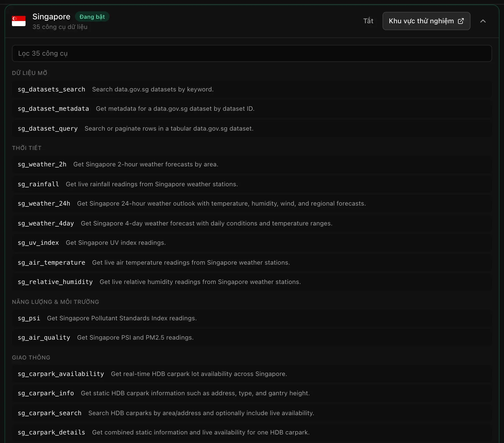
Task: Select the sg_uv_index tool row
Action: click(x=252, y=243)
